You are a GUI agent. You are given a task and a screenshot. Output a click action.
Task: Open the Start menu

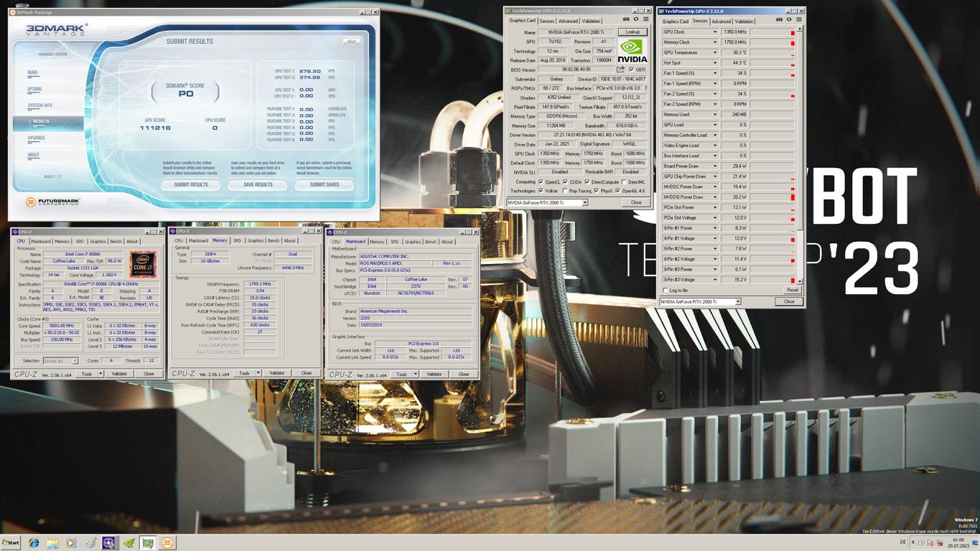11,543
